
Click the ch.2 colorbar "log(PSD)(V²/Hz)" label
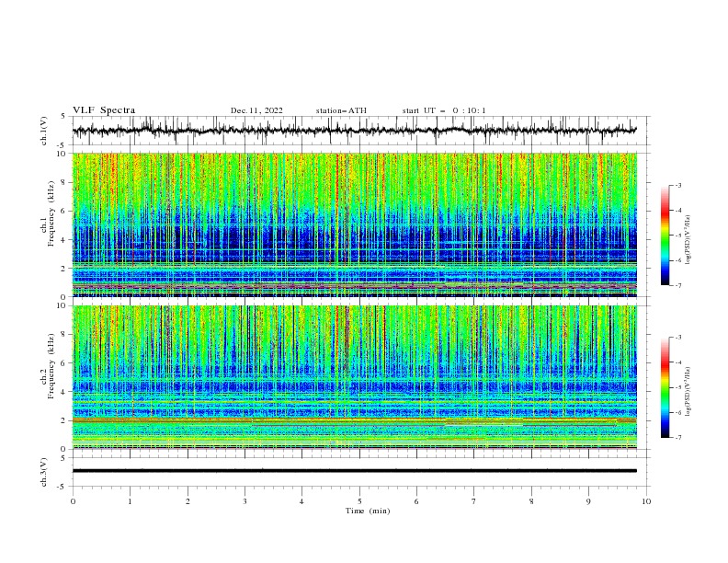click(x=688, y=392)
